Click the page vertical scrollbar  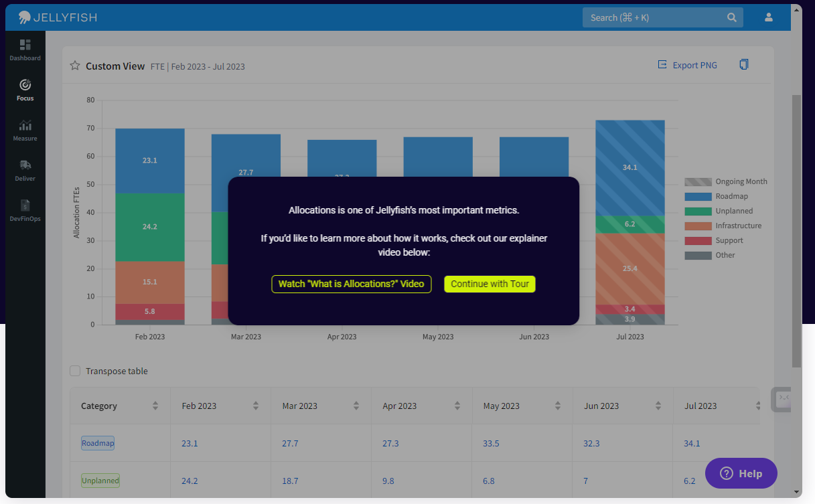pyautogui.click(x=796, y=231)
